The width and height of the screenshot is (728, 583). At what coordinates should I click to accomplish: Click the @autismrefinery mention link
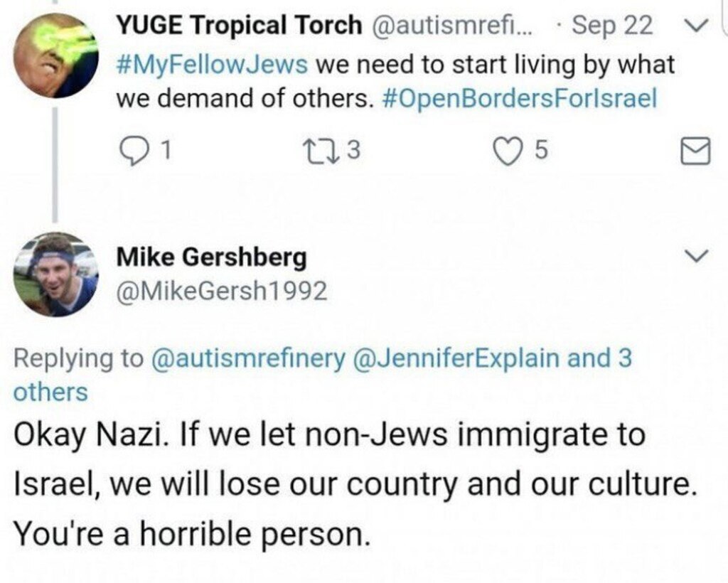(248, 358)
